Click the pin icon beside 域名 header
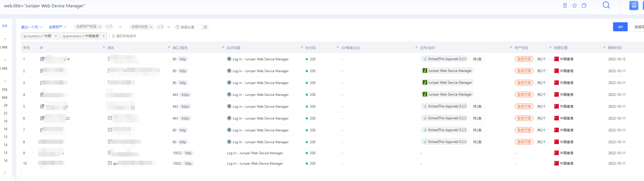Image resolution: width=644 pixels, height=181 pixels. (x=104, y=47)
